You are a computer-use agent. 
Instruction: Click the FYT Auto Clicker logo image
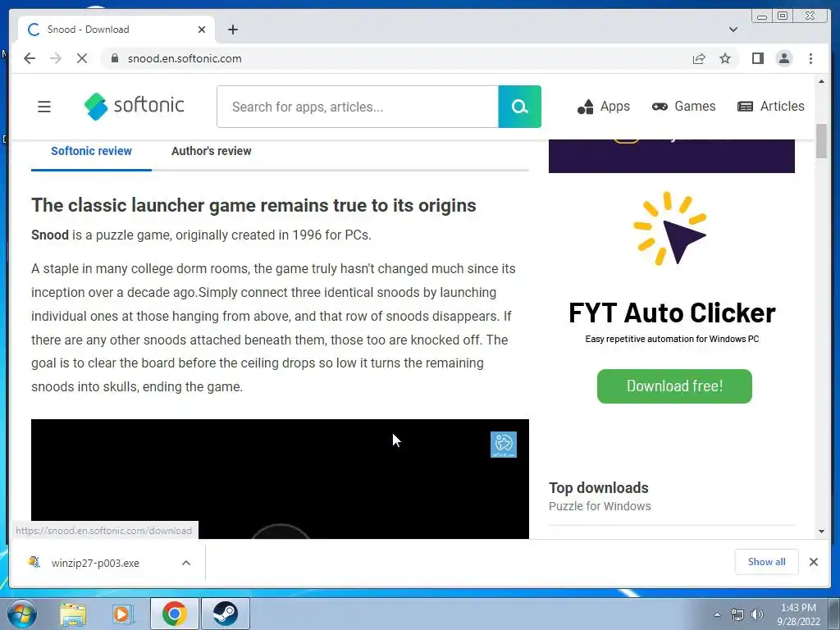[x=669, y=228]
